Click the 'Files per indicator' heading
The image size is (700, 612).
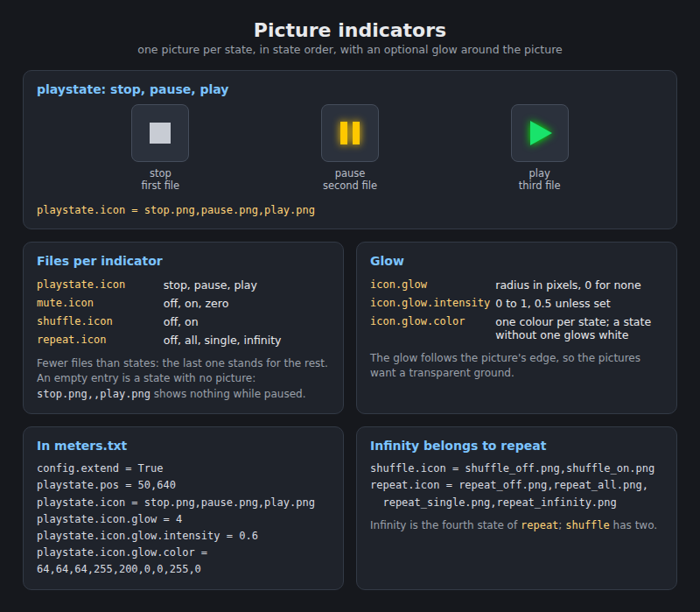(100, 261)
